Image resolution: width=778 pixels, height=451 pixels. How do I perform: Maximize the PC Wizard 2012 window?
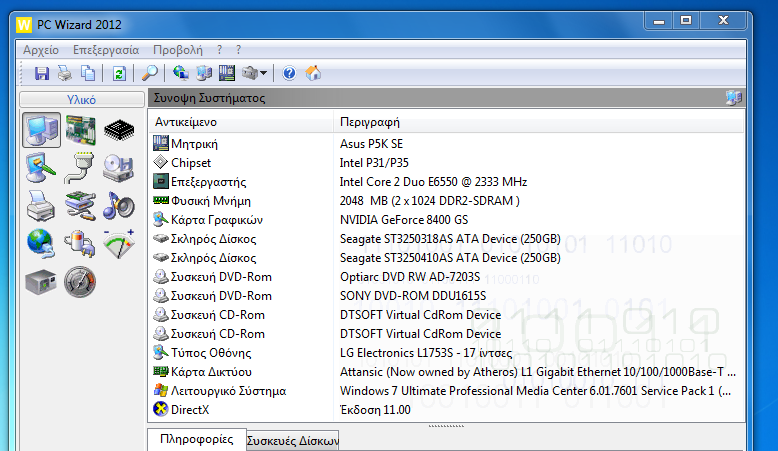(686, 20)
